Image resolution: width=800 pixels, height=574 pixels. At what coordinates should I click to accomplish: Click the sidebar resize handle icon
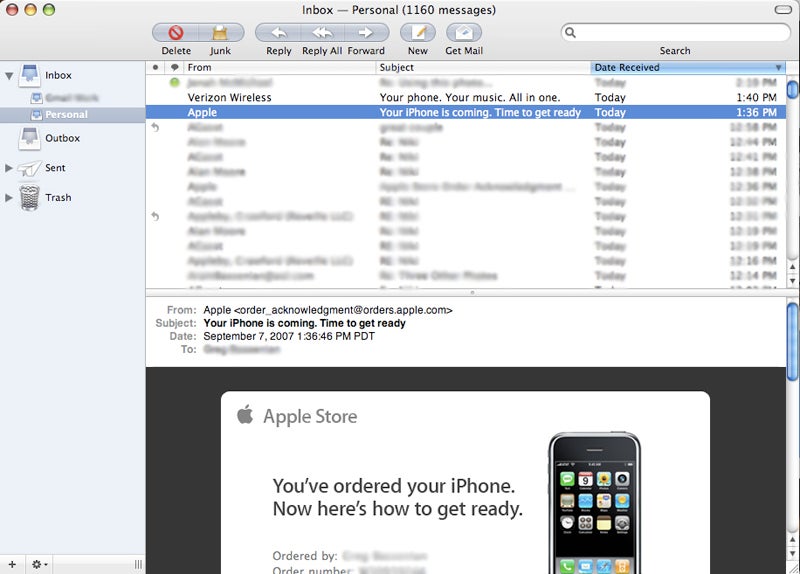pyautogui.click(x=138, y=564)
